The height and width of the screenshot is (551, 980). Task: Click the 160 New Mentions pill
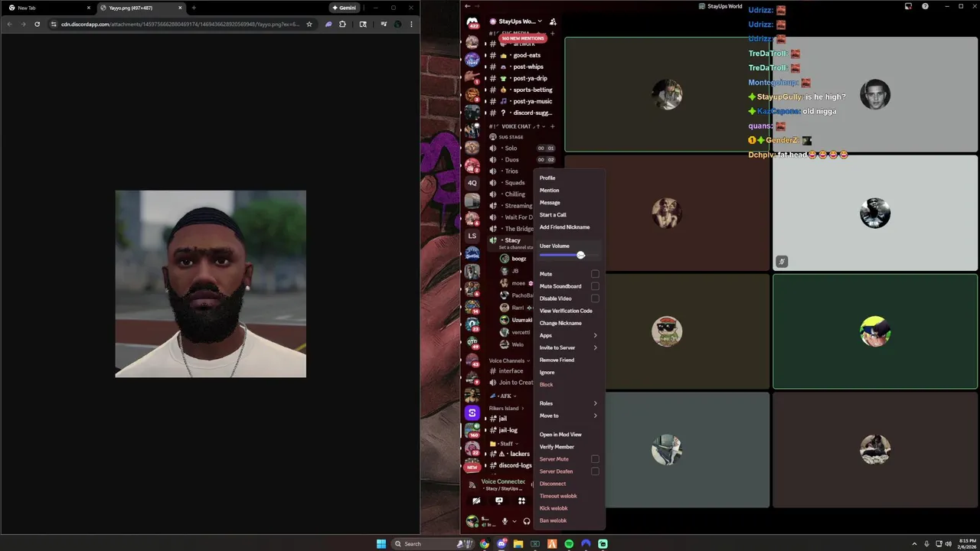point(523,38)
